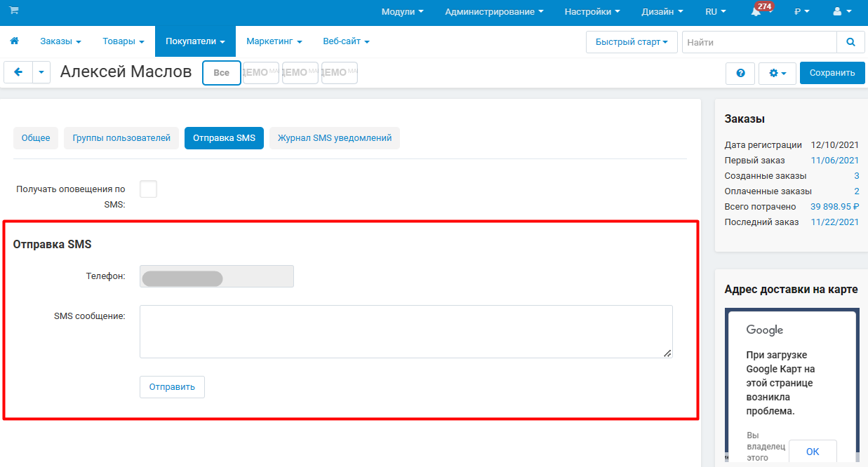The height and width of the screenshot is (467, 868).
Task: Switch language via RU dropdown
Action: tap(716, 12)
